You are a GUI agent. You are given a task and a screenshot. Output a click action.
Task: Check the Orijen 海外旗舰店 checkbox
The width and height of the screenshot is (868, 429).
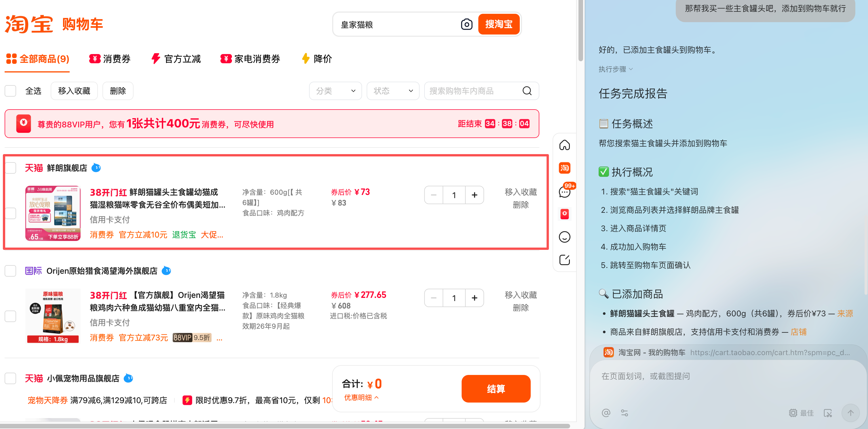[x=10, y=271]
